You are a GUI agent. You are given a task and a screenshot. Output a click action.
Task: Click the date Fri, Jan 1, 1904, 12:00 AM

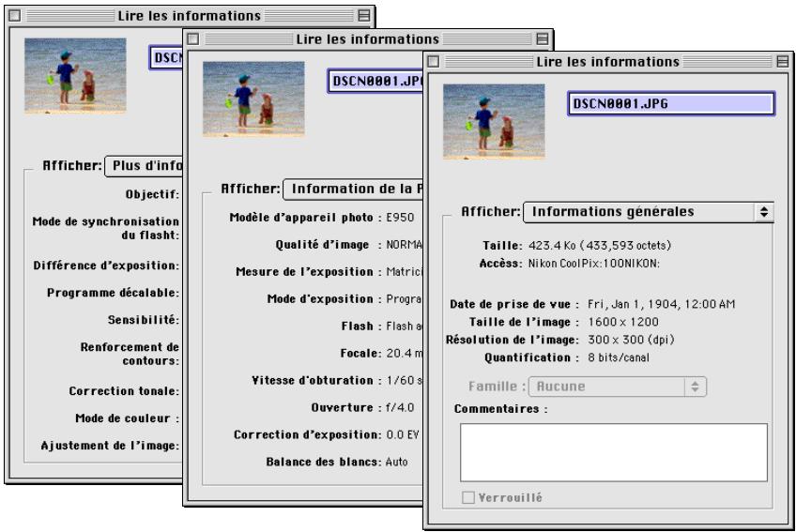click(x=661, y=305)
